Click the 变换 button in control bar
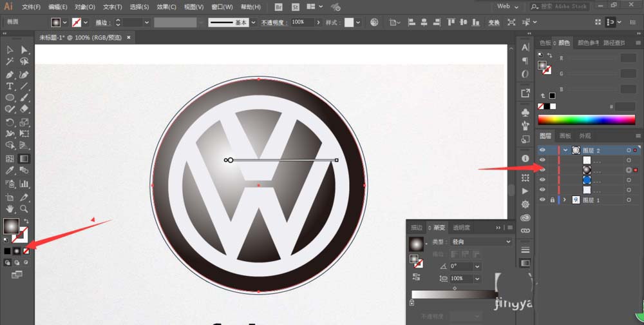Viewport: 644px width, 325px height. (x=494, y=22)
